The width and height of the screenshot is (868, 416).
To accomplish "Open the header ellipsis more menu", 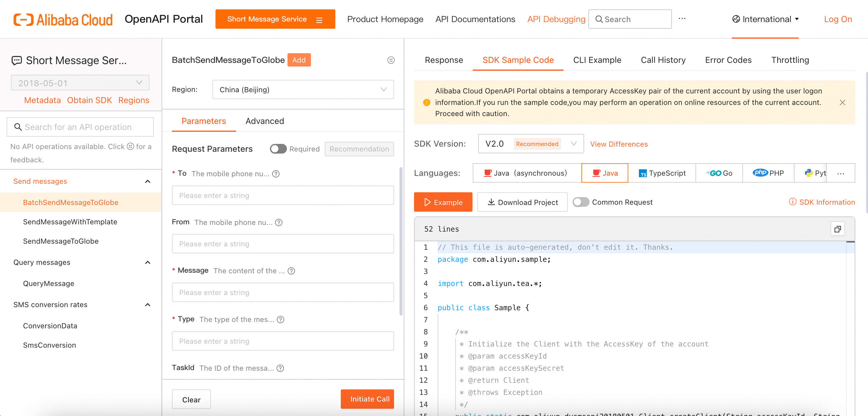I will (682, 19).
